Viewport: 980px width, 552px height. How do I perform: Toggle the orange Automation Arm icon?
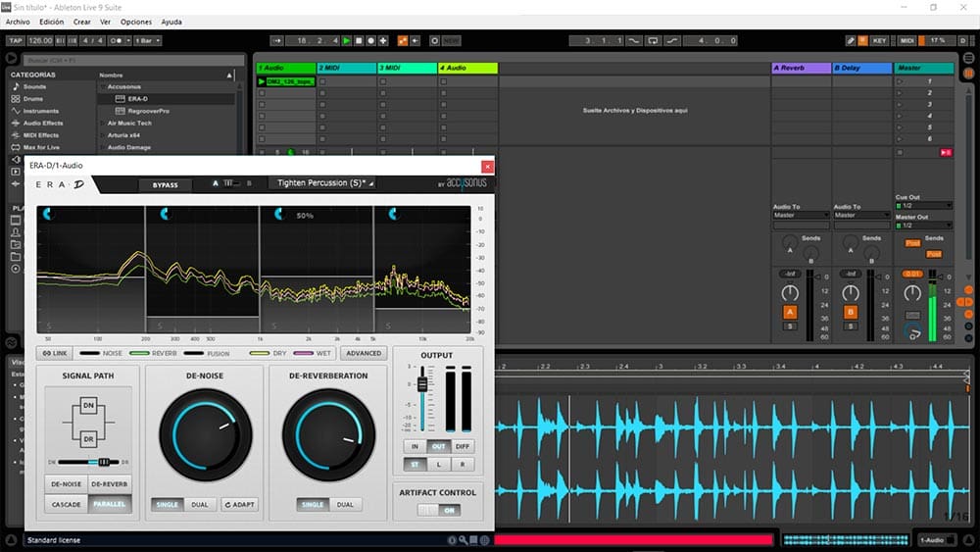pyautogui.click(x=403, y=40)
